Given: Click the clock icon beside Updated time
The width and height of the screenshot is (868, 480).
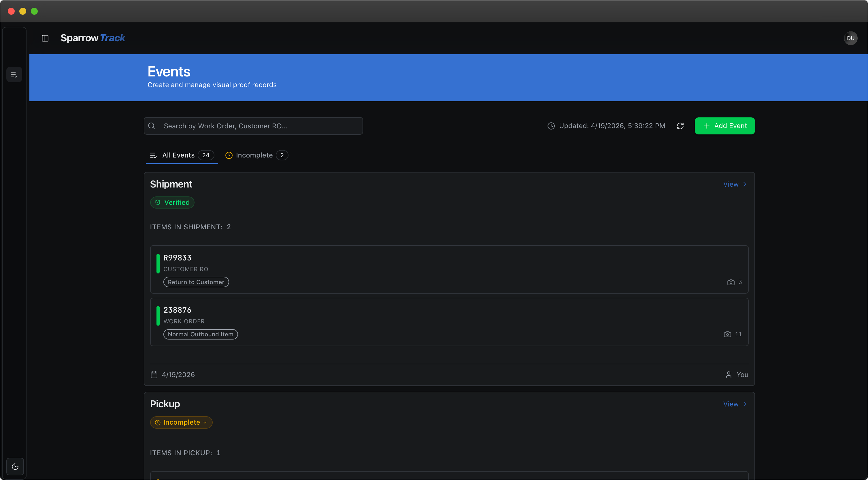Looking at the screenshot, I should coord(551,126).
